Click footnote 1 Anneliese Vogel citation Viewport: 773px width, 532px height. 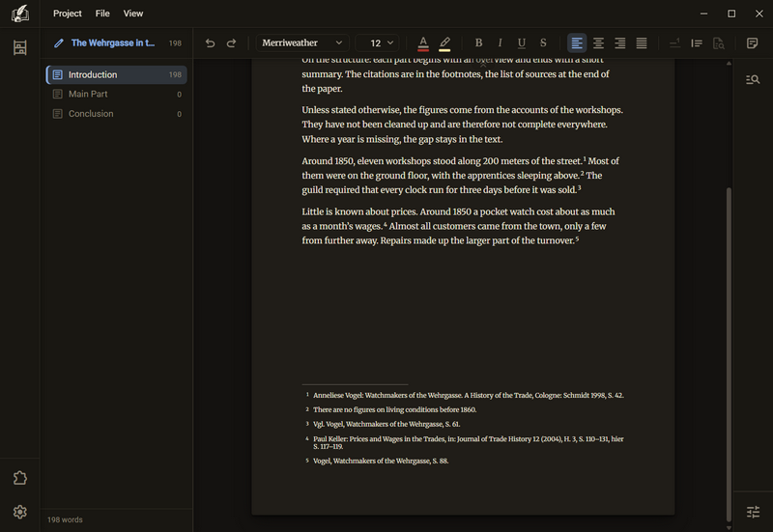469,395
